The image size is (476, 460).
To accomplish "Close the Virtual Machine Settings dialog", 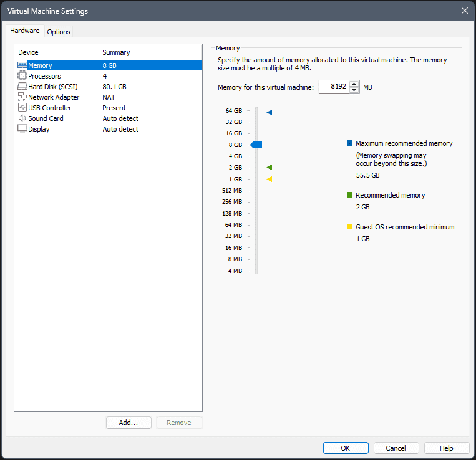I will tap(465, 11).
